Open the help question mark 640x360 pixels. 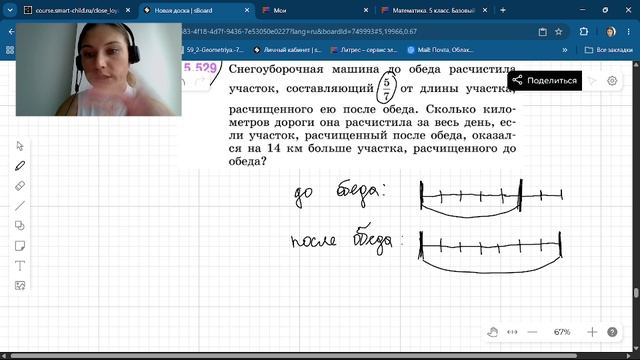pyautogui.click(x=612, y=332)
